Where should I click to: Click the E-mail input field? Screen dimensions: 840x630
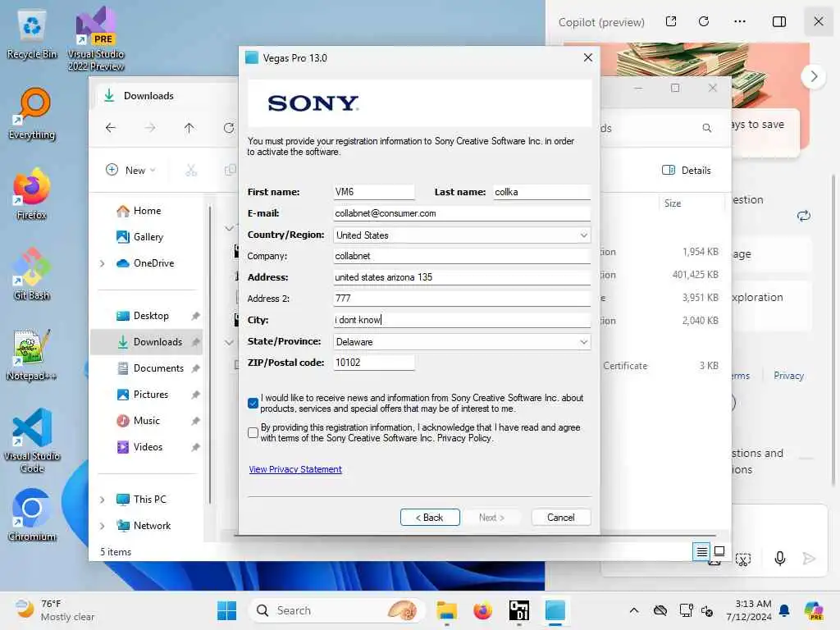462,213
